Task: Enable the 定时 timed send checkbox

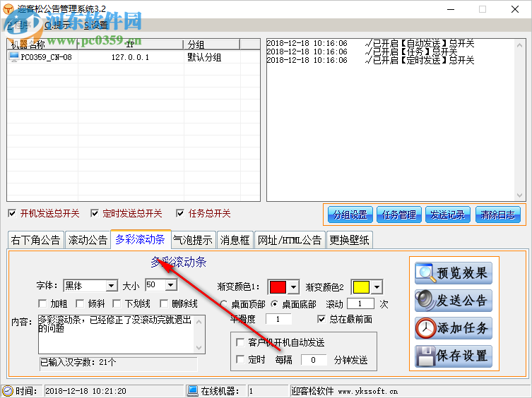Action: (x=240, y=359)
